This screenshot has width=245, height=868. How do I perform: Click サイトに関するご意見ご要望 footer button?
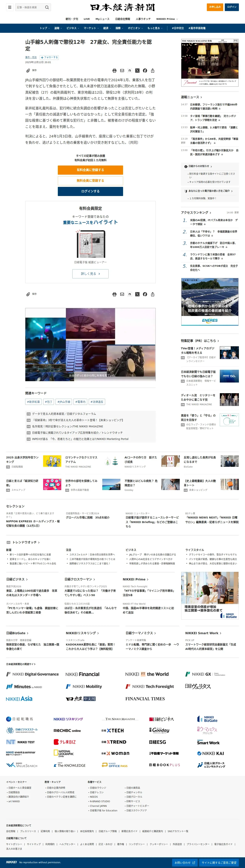(219, 863)
